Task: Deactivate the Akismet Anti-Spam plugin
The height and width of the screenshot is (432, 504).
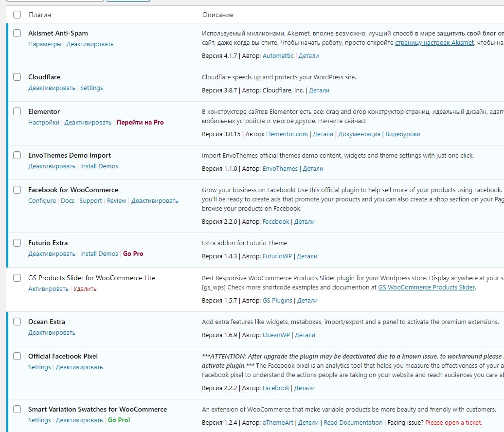Action: pos(90,44)
